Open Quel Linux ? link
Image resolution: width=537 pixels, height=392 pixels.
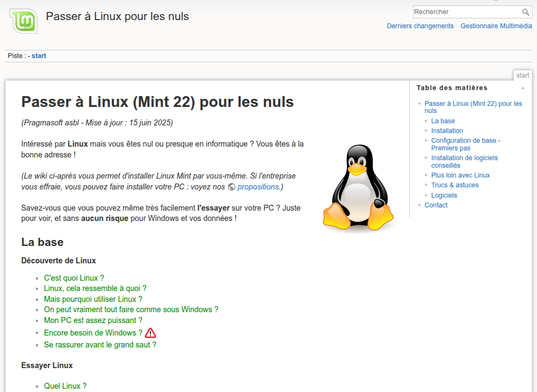point(65,386)
